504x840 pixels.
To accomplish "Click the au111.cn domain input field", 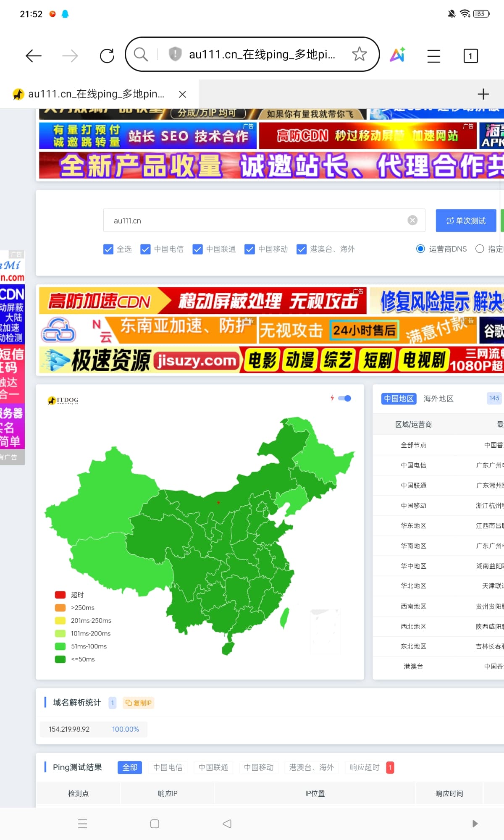I will pos(264,220).
